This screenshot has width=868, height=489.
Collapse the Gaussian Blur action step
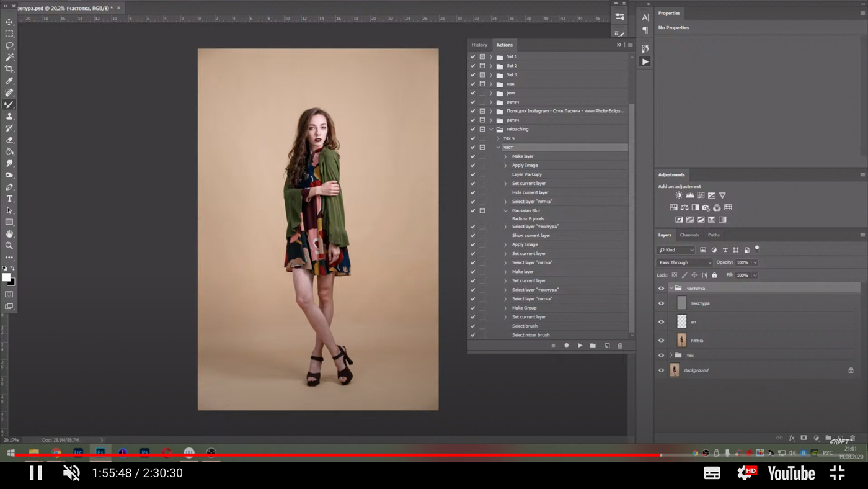[x=505, y=211]
